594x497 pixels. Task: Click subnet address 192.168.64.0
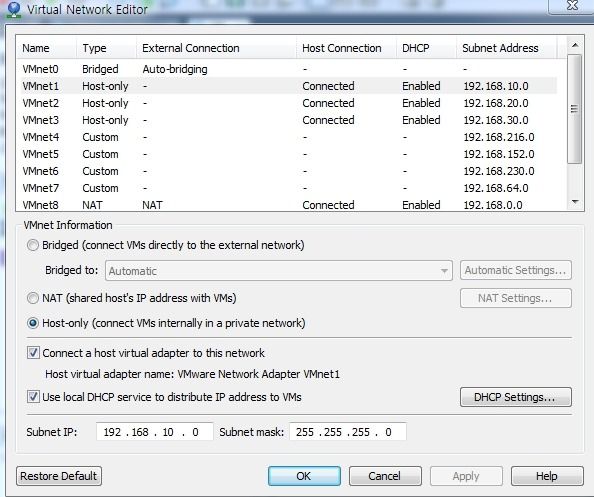pyautogui.click(x=496, y=188)
